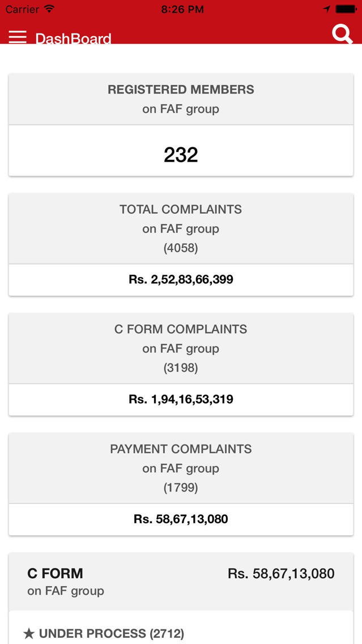Tap the 8:26 PM clock

[x=182, y=9]
